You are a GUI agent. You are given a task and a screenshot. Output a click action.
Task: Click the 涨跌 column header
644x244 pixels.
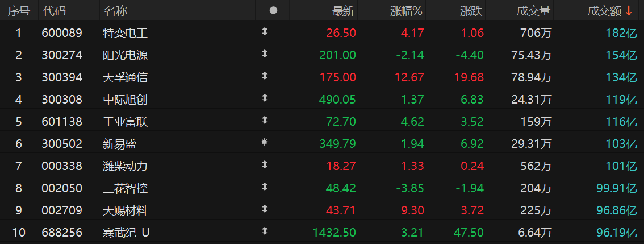tap(472, 11)
